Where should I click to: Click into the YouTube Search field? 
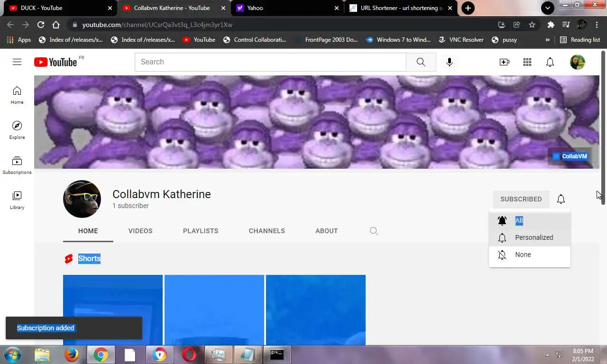pos(270,62)
